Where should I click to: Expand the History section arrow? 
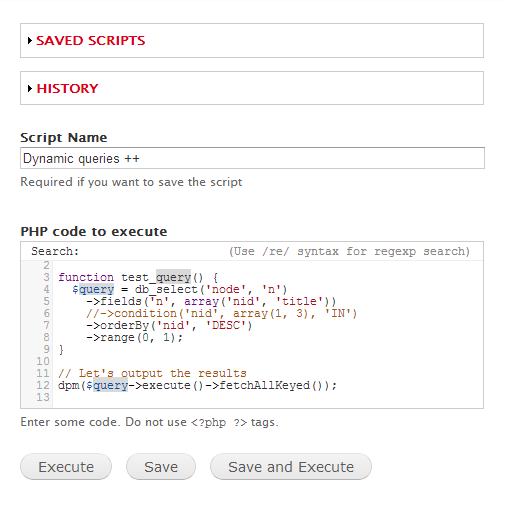pos(30,88)
